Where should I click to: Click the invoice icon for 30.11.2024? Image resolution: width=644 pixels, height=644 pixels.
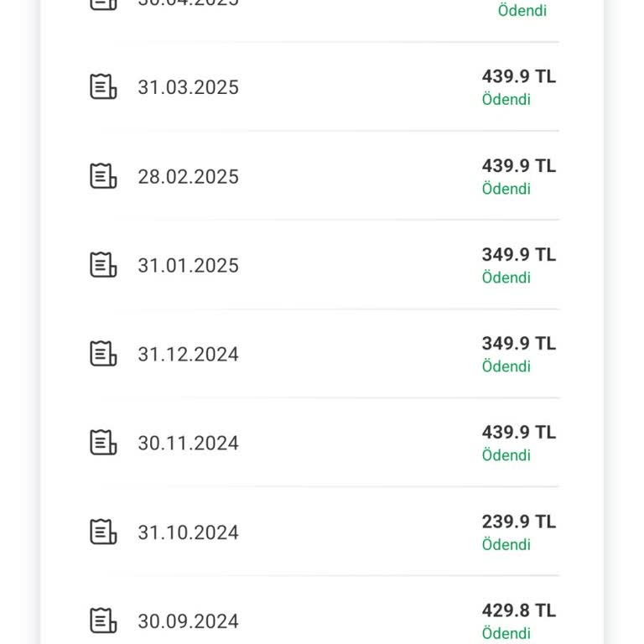pyautogui.click(x=103, y=443)
